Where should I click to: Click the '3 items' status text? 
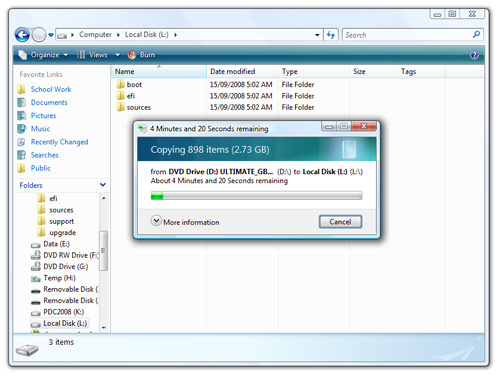61,342
